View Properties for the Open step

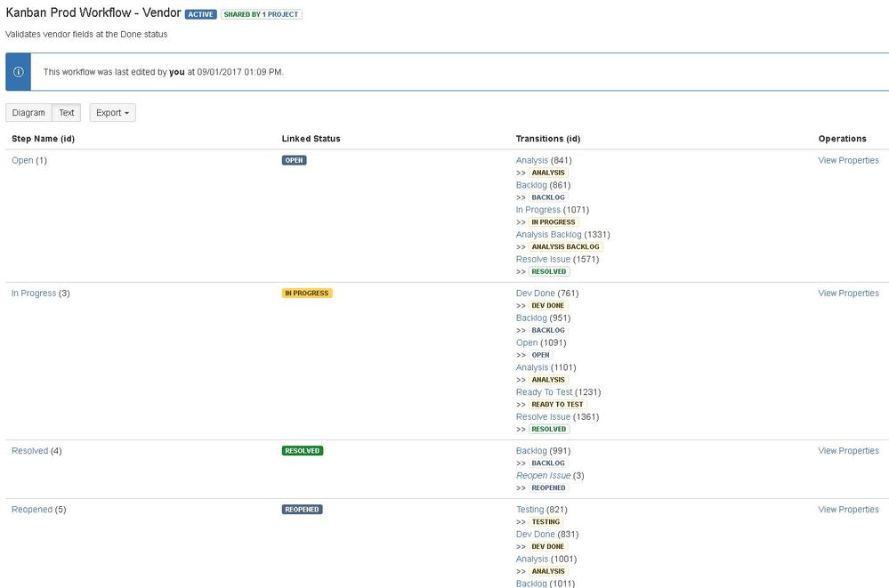pyautogui.click(x=848, y=160)
